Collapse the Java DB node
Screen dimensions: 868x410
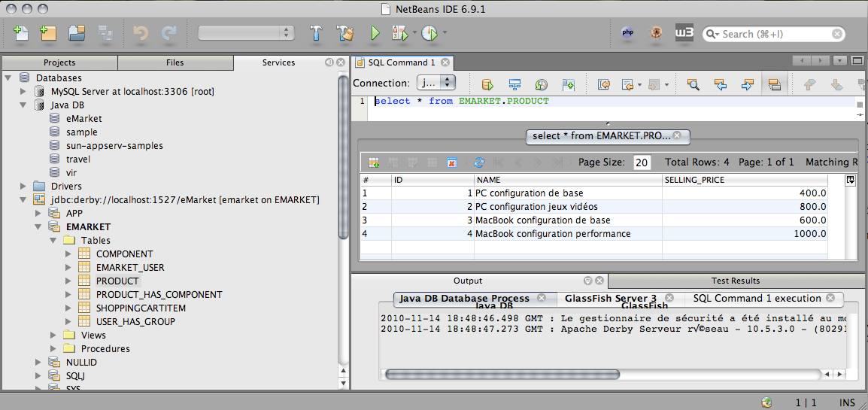[x=23, y=105]
